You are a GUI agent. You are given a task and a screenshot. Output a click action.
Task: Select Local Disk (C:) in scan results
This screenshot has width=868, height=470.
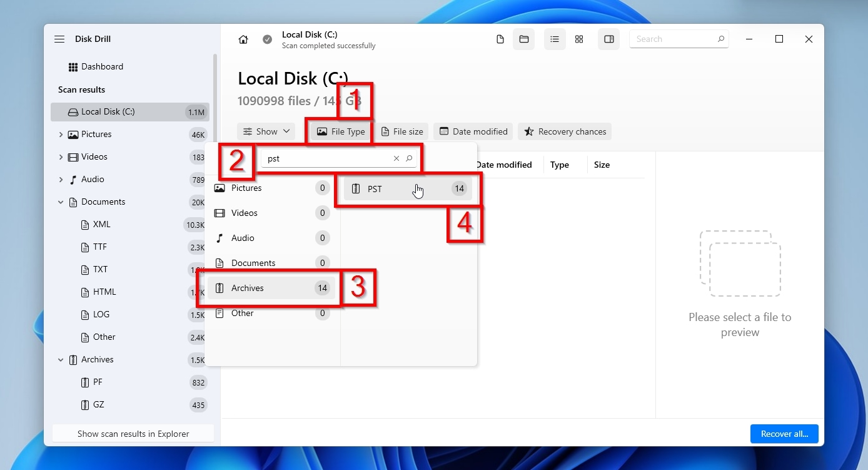point(129,112)
